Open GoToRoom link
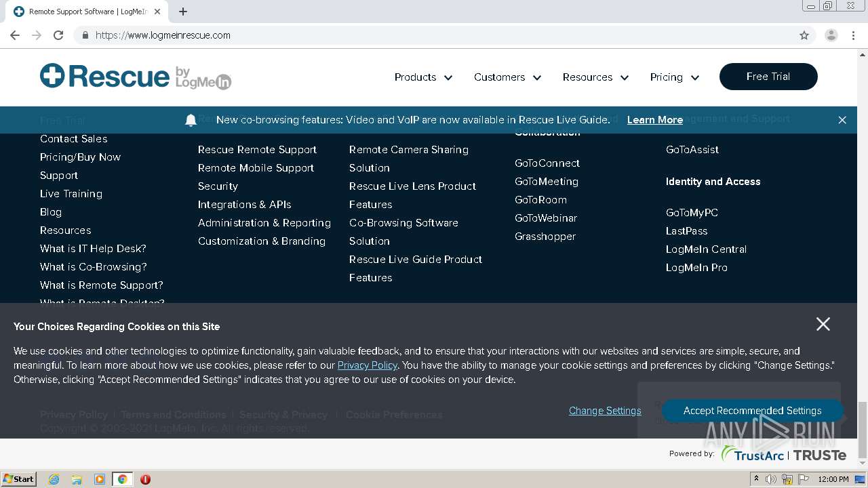 pos(540,200)
